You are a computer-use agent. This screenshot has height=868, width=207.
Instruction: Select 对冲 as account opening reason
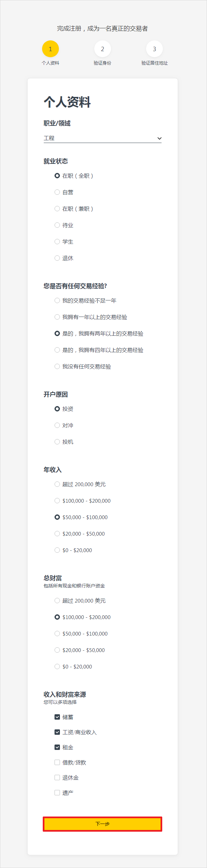[x=57, y=425]
